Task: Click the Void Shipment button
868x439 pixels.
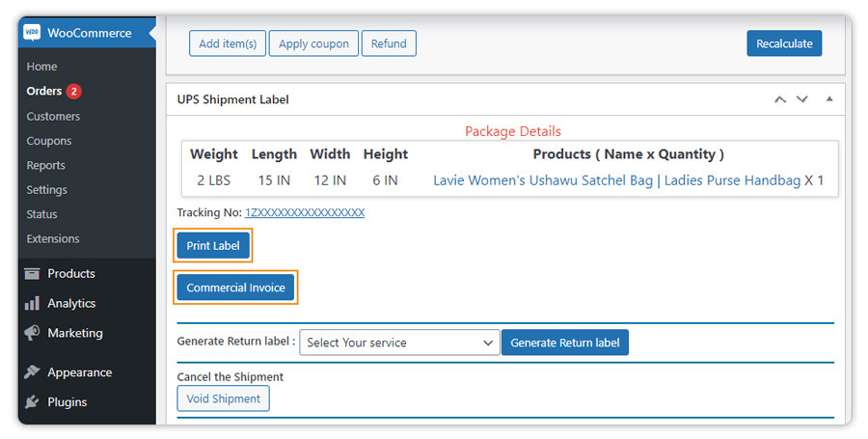Action: (223, 398)
